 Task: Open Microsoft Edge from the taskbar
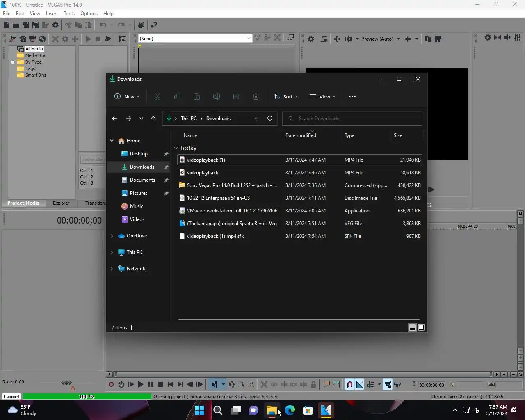[x=290, y=410]
